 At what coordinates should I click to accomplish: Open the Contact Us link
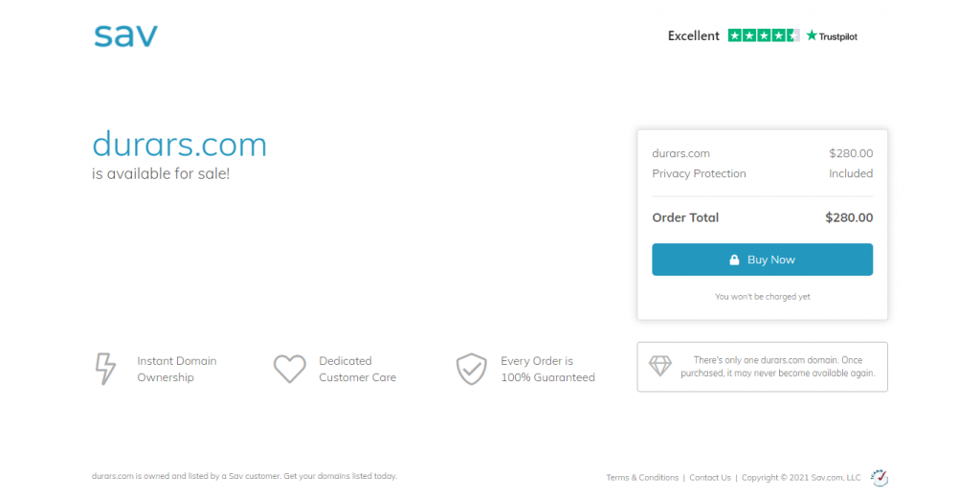click(x=710, y=478)
